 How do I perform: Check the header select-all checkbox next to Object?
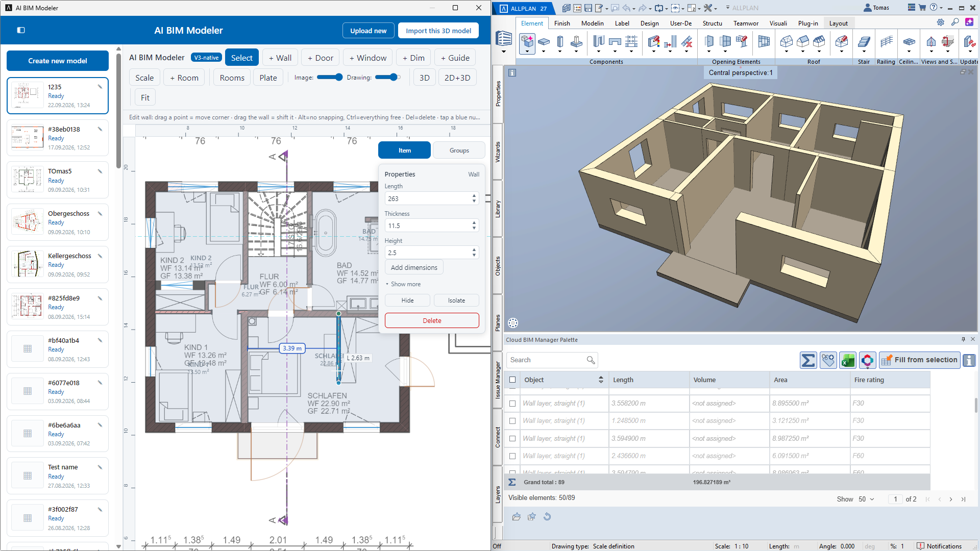[x=512, y=380]
